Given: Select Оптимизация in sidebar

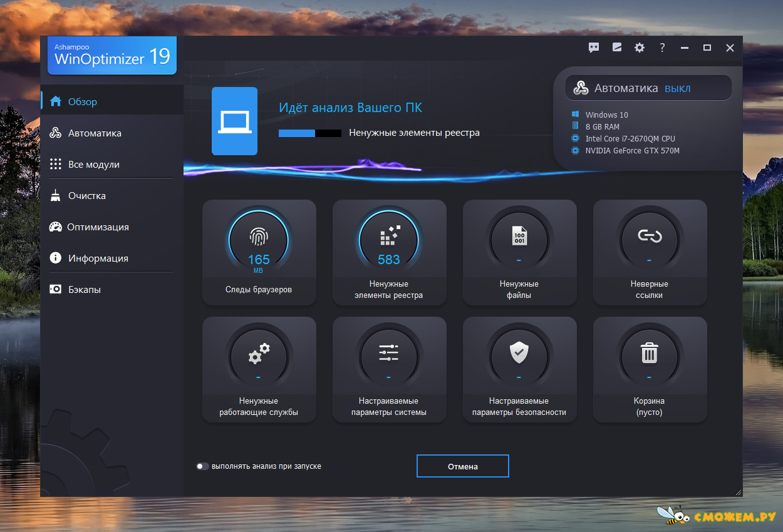Looking at the screenshot, I should click(112, 227).
